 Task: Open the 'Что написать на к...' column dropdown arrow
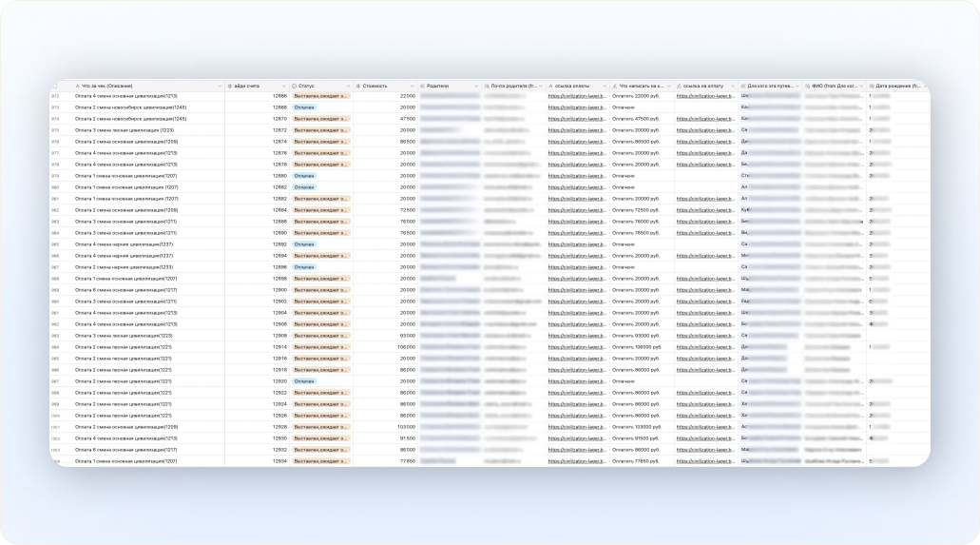click(x=669, y=87)
